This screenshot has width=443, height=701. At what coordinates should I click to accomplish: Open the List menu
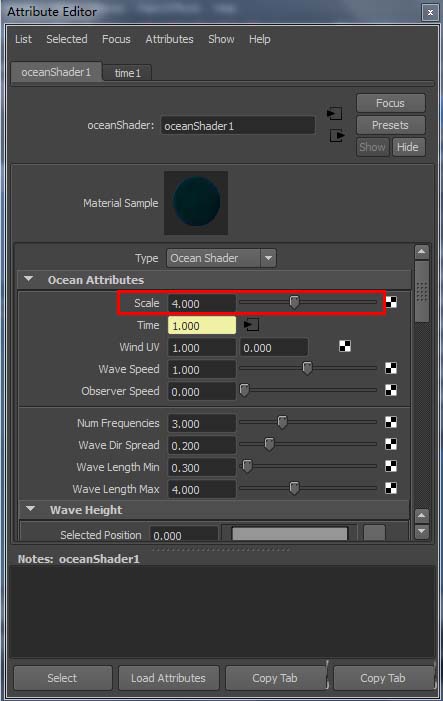pyautogui.click(x=23, y=39)
